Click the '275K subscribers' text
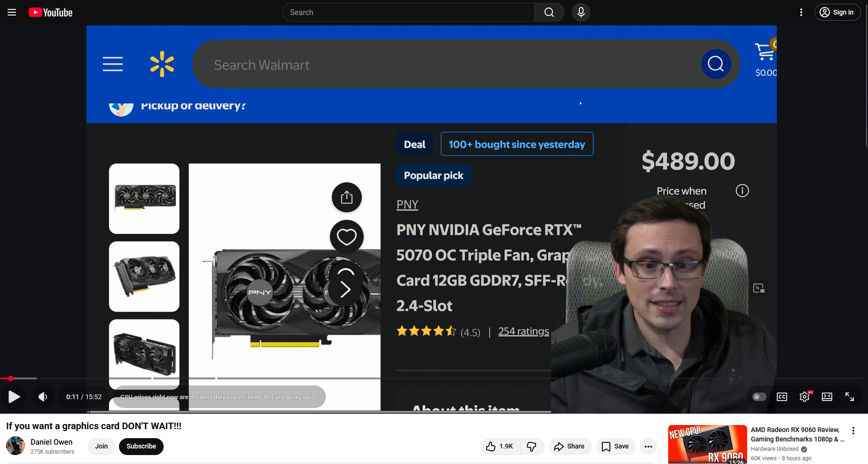Viewport: 868px width, 464px height. (52, 452)
